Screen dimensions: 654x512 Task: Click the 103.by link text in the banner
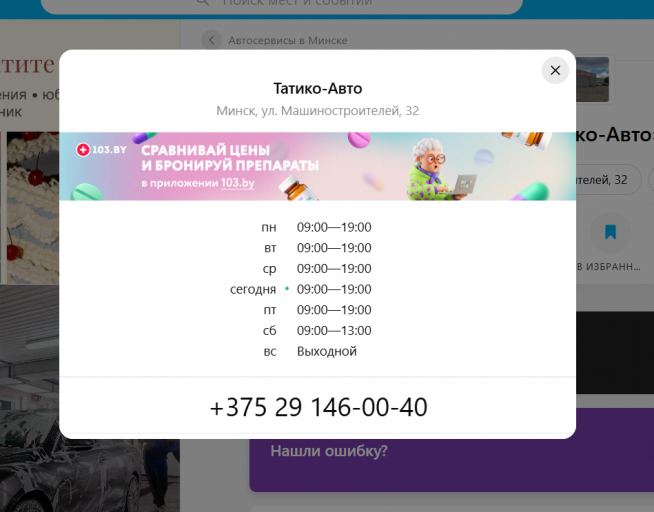[x=237, y=183]
